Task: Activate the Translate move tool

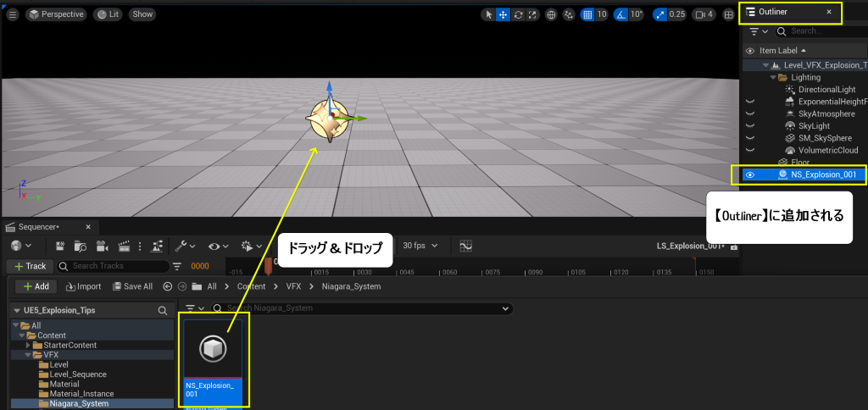Action: coord(504,15)
